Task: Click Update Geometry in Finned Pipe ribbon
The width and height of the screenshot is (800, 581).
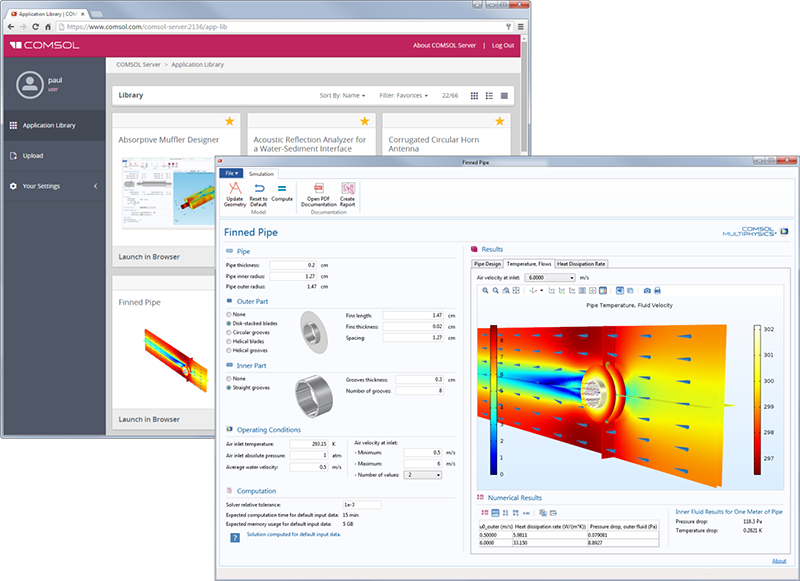Action: pyautogui.click(x=235, y=194)
